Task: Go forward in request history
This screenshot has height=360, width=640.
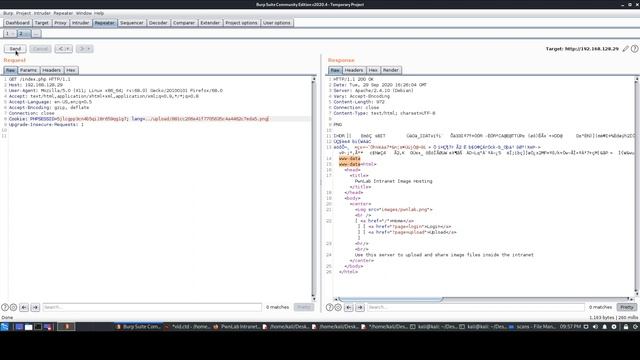Action: point(84,49)
